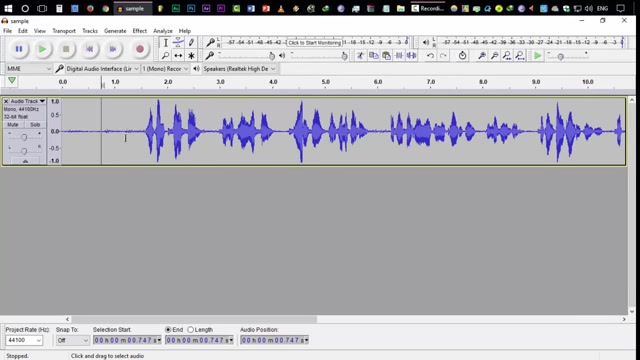The height and width of the screenshot is (360, 640).
Task: Open the Edit menu
Action: tap(23, 31)
